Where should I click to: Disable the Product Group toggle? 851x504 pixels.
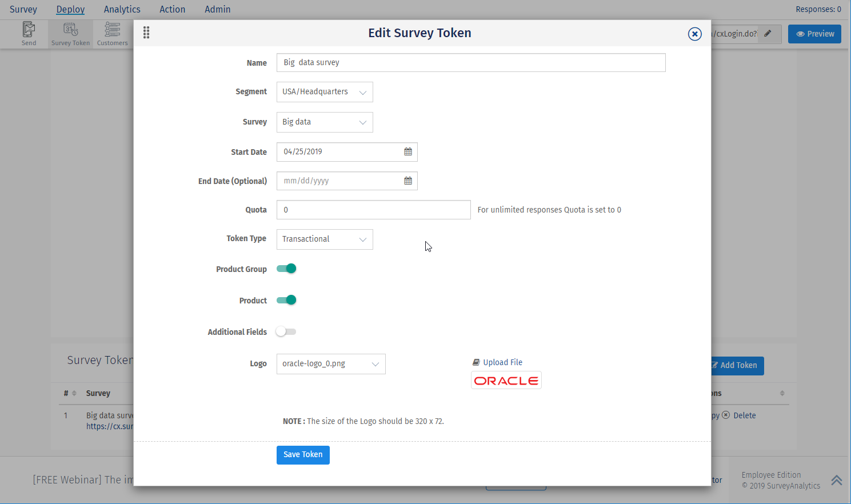(286, 268)
